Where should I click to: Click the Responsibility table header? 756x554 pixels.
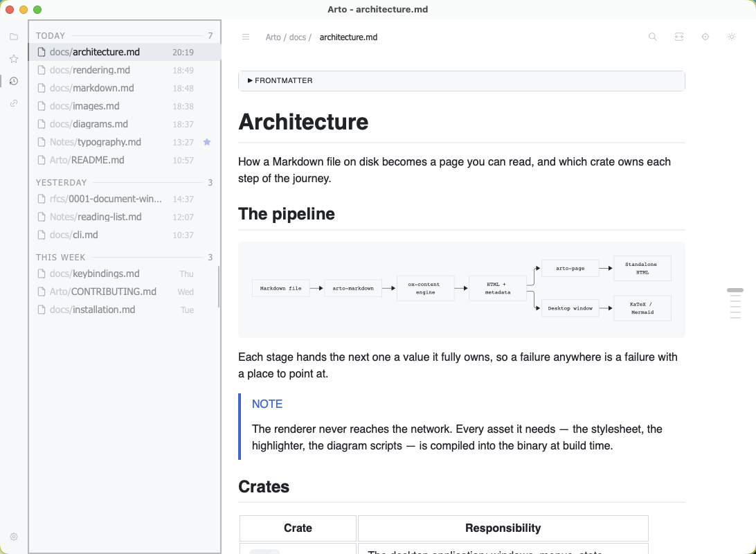click(x=503, y=528)
